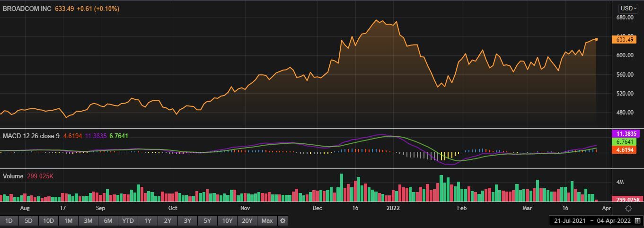Click the Oct date axis label
Screen dimensions: 644x228
coord(172,208)
